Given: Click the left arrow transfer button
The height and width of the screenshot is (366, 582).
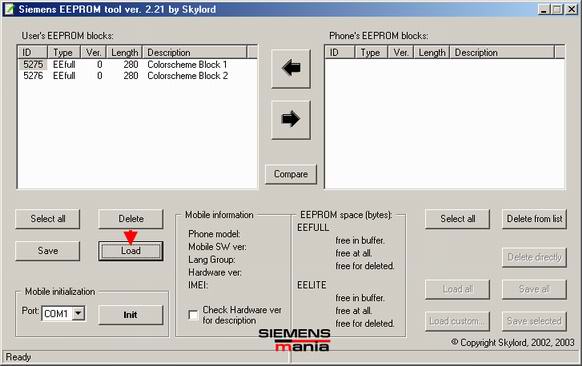Looking at the screenshot, I should [x=291, y=69].
